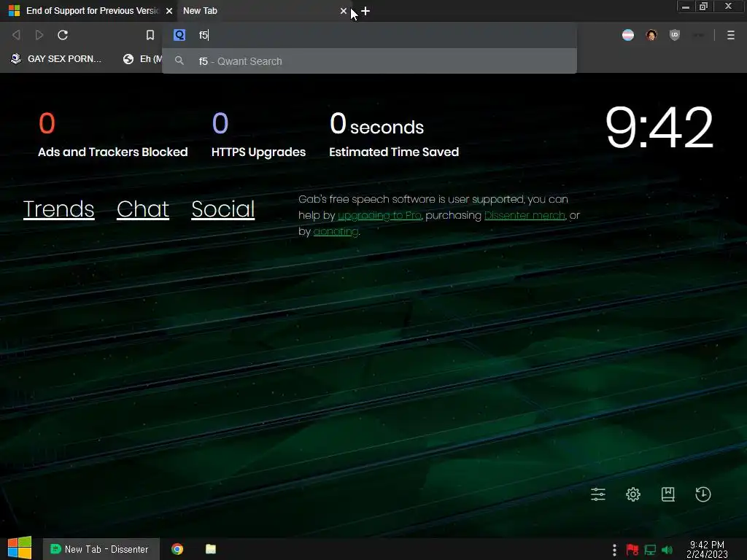Launch Chrome from the taskbar
This screenshot has height=560, width=747.
click(177, 549)
